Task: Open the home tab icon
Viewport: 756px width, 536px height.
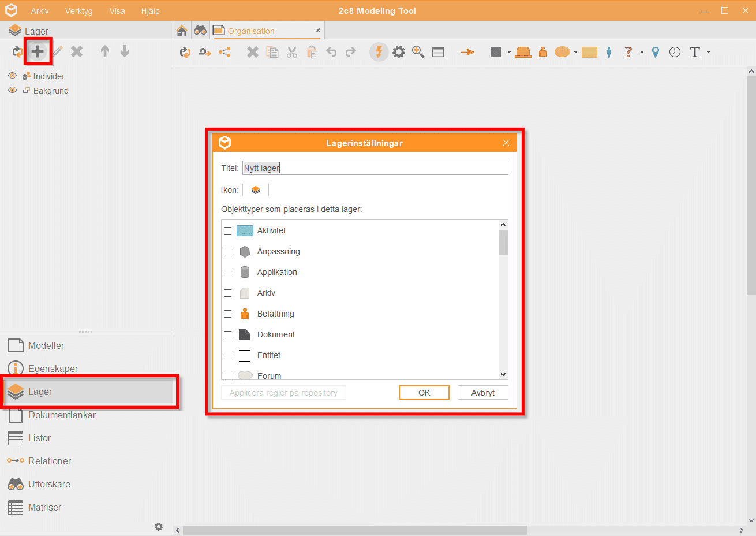Action: click(x=182, y=31)
